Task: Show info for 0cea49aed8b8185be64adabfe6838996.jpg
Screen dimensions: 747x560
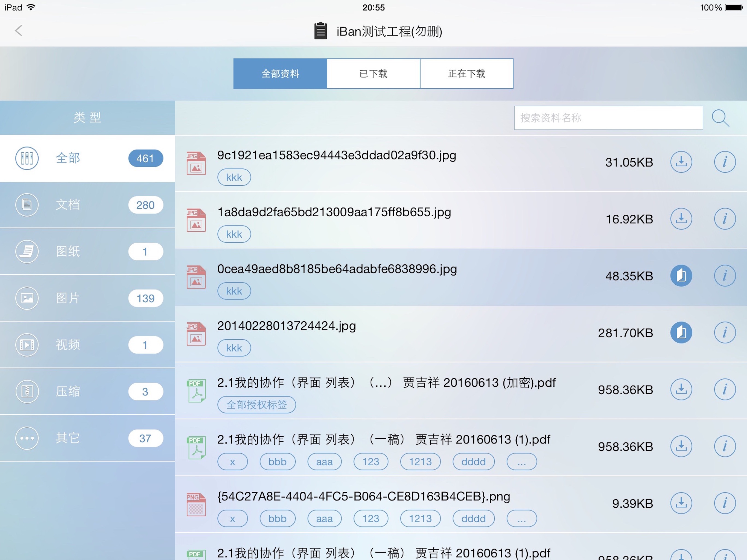Action: pos(725,276)
